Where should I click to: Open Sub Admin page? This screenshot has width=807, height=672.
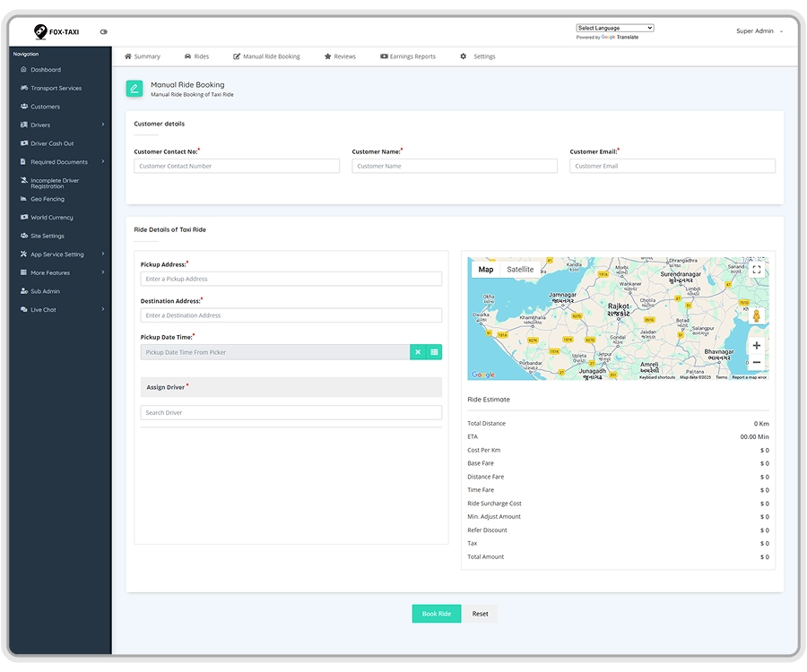click(x=45, y=291)
